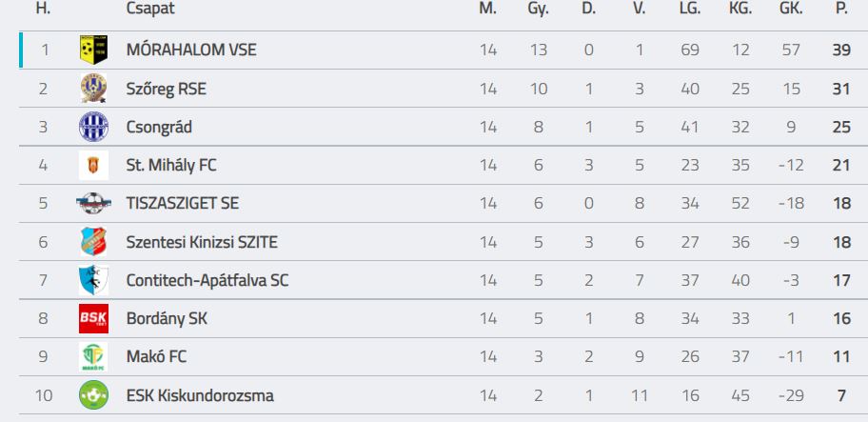Click the GK. goal difference header
The image size is (868, 422).
tap(790, 9)
